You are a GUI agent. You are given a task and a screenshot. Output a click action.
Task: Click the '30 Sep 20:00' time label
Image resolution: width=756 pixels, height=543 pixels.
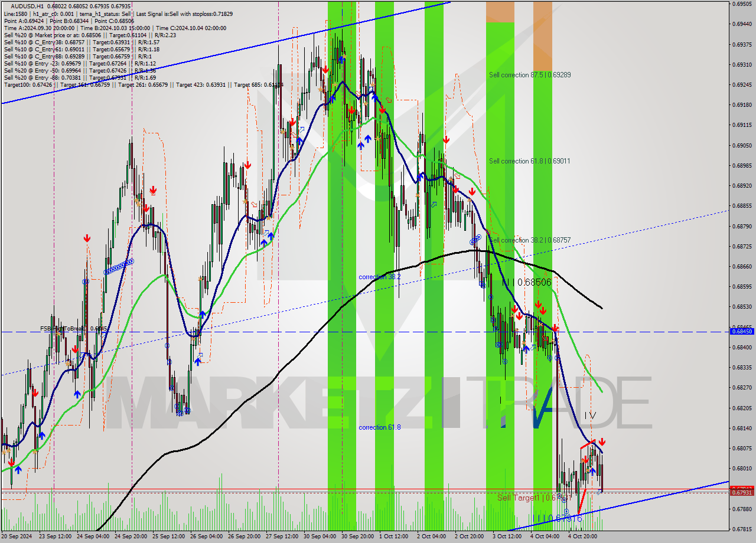click(358, 537)
